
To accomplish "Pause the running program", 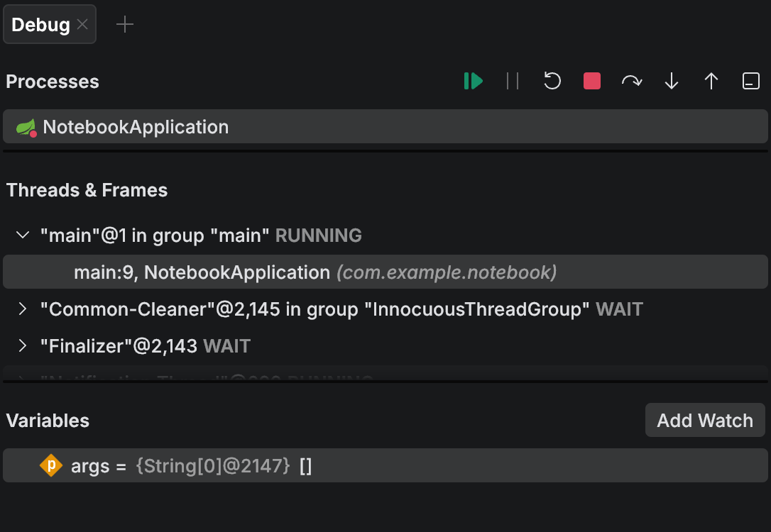I will coord(513,81).
